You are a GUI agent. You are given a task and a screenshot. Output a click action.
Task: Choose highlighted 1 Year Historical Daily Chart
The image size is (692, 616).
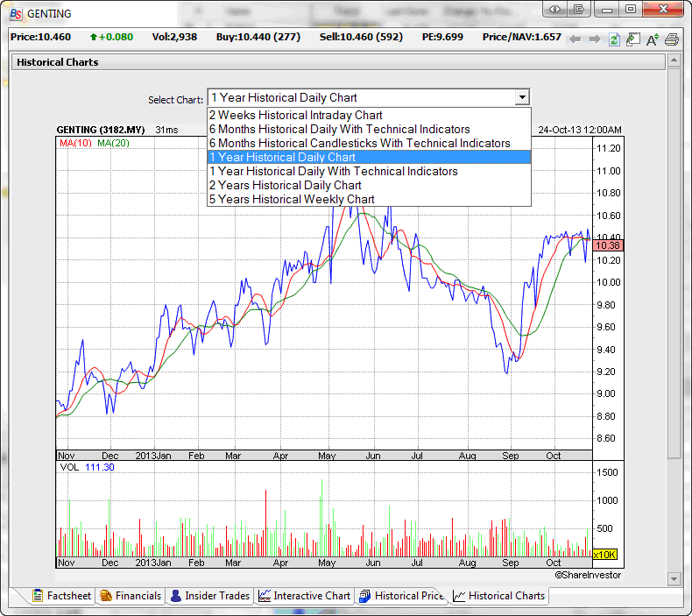click(369, 157)
